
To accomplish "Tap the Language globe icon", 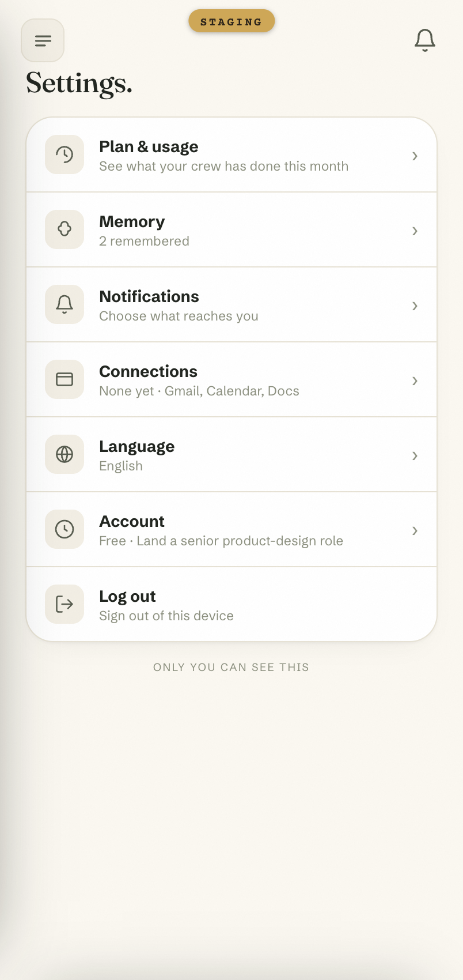I will coord(64,454).
